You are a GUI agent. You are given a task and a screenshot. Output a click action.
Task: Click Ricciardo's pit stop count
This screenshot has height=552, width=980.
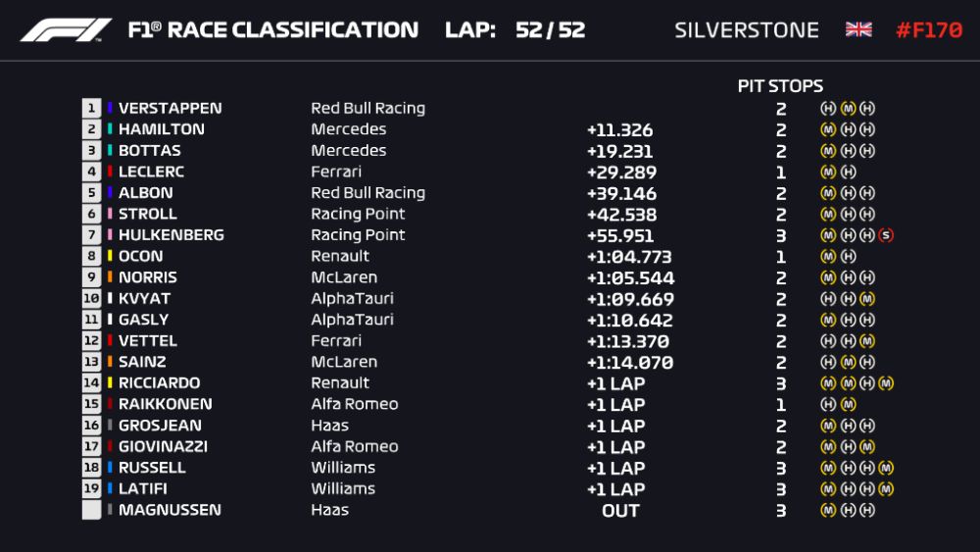coord(781,383)
